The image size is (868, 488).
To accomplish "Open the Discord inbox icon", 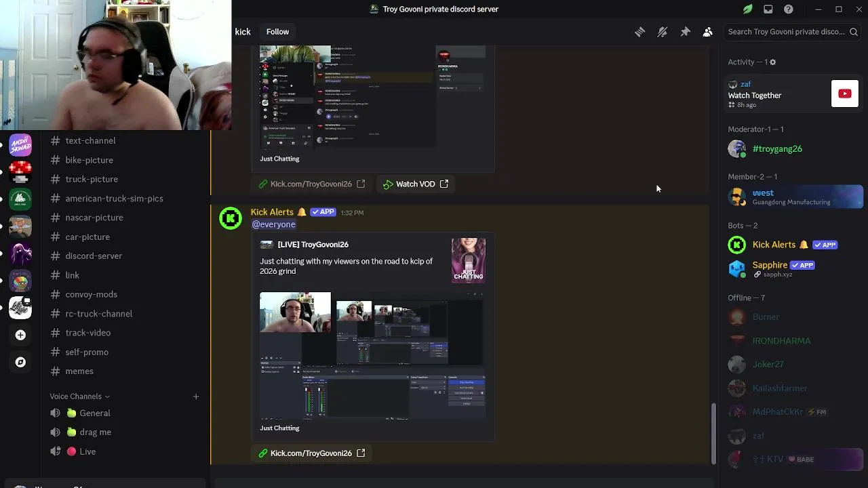I will point(768,9).
